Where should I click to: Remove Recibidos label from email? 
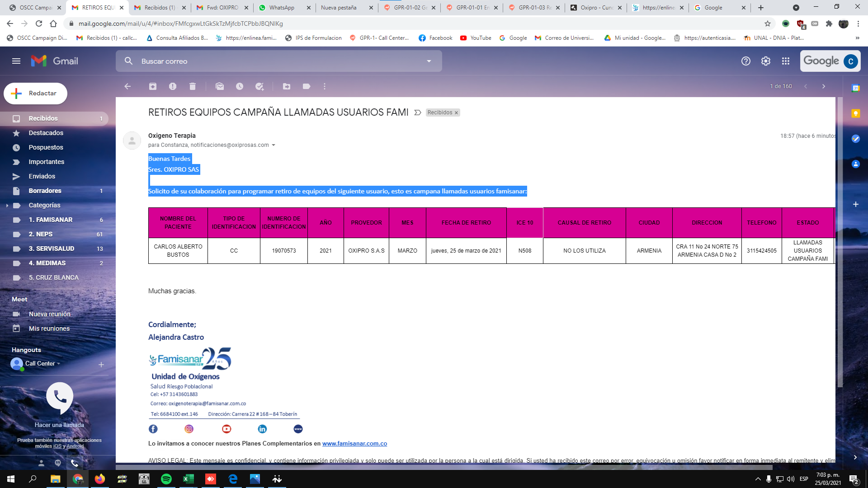coord(456,113)
